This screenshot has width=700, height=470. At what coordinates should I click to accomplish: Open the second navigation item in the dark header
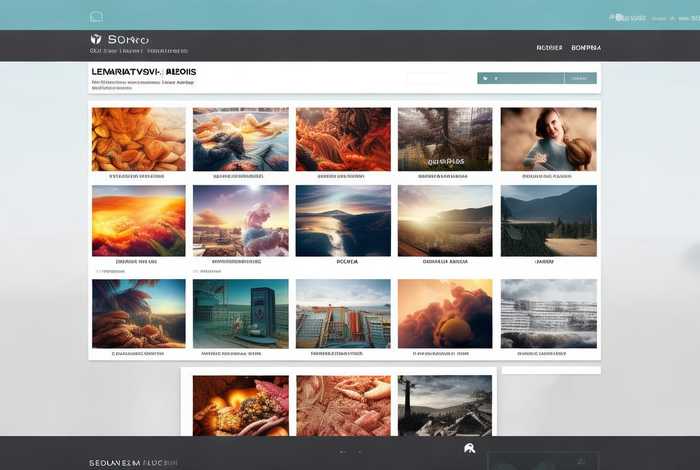click(x=585, y=47)
